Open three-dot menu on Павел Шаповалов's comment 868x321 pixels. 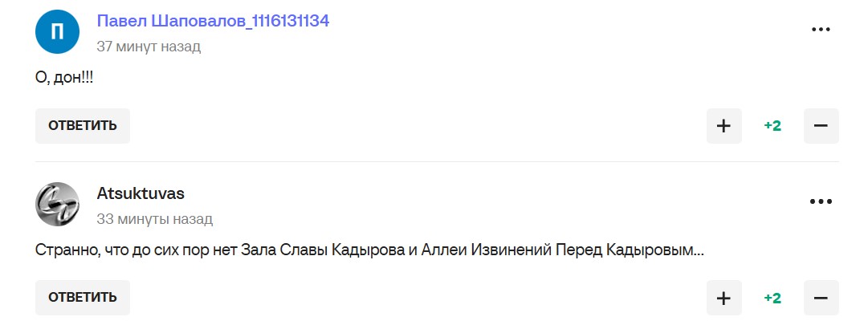[820, 30]
